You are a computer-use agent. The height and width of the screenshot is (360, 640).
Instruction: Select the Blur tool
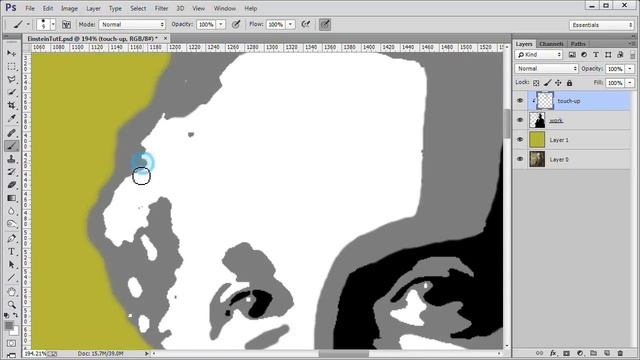pos(11,211)
